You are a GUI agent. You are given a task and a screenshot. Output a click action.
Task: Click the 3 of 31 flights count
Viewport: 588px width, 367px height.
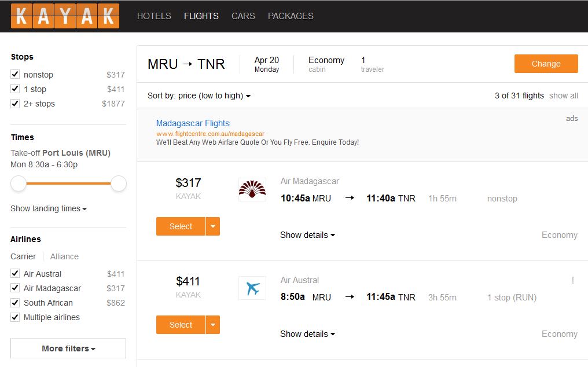[519, 96]
